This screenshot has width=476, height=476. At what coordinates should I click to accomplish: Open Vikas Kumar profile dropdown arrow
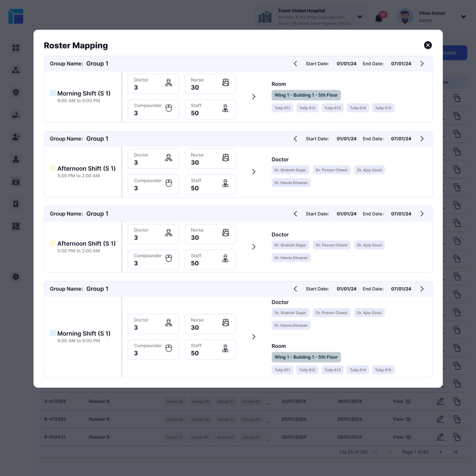coord(463,17)
